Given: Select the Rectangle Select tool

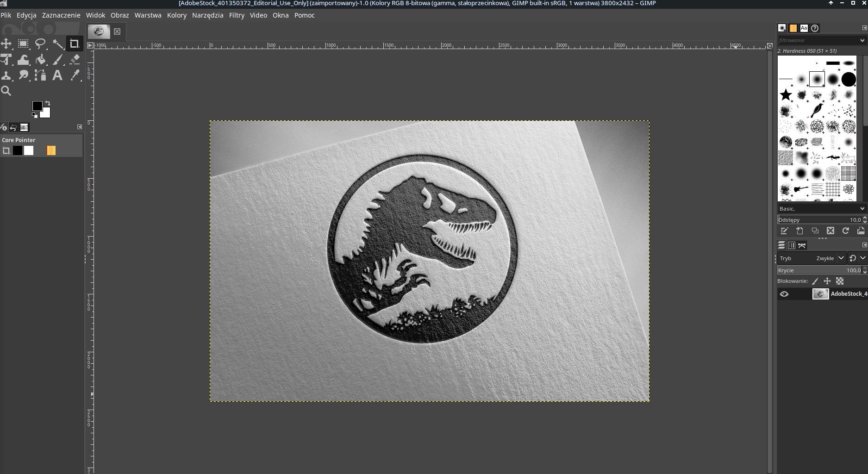Looking at the screenshot, I should [x=23, y=44].
